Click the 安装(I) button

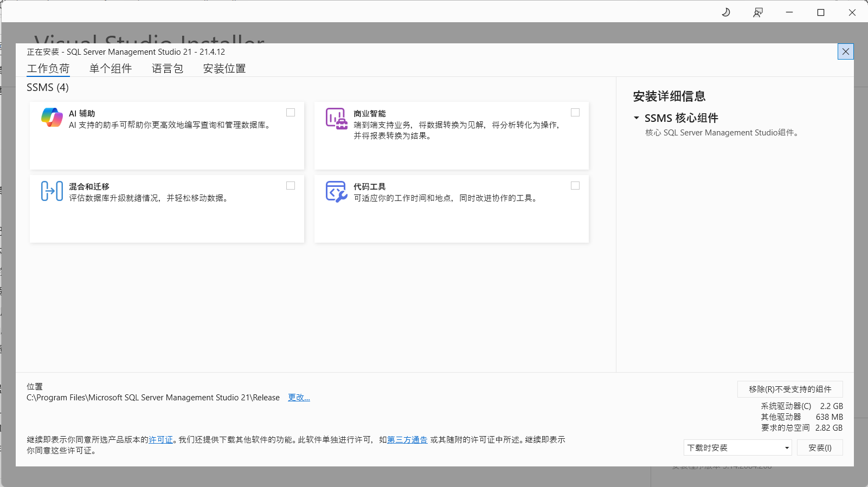820,447
